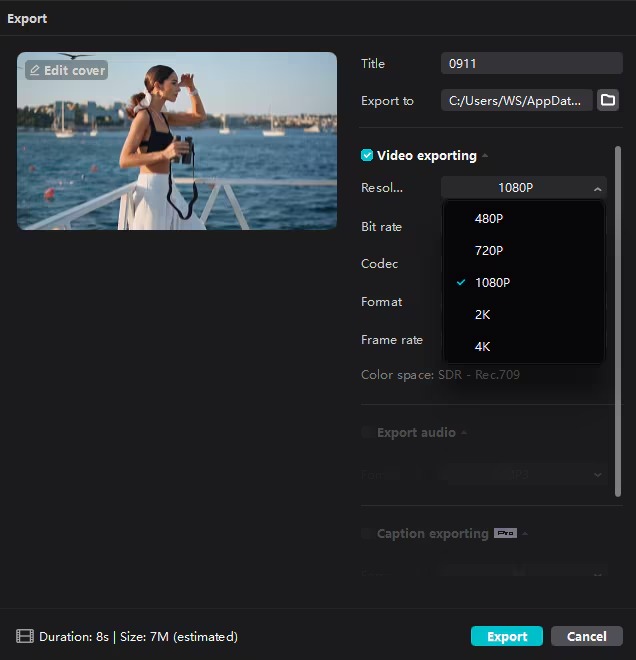Click the Title field containing 0911
The height and width of the screenshot is (660, 636).
[x=532, y=63]
